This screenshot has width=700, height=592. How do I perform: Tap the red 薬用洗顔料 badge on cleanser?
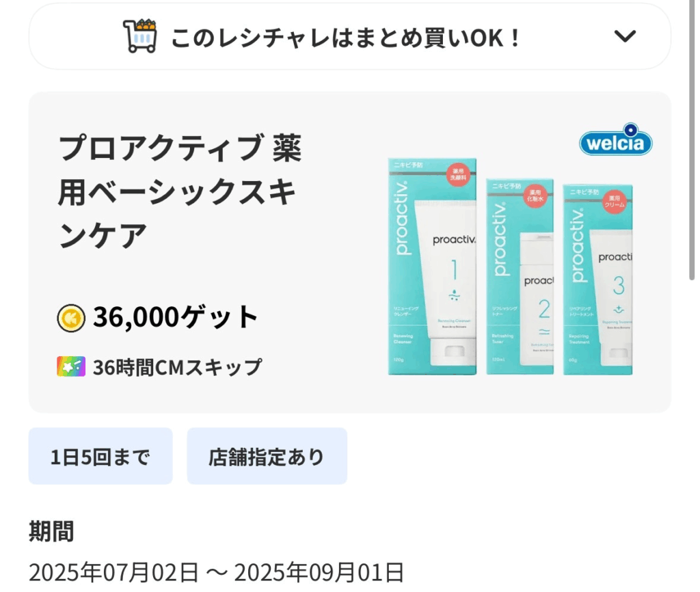coord(458,174)
